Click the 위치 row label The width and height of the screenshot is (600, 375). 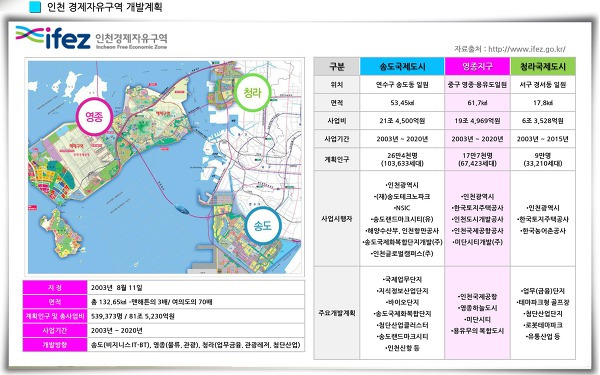pos(337,85)
